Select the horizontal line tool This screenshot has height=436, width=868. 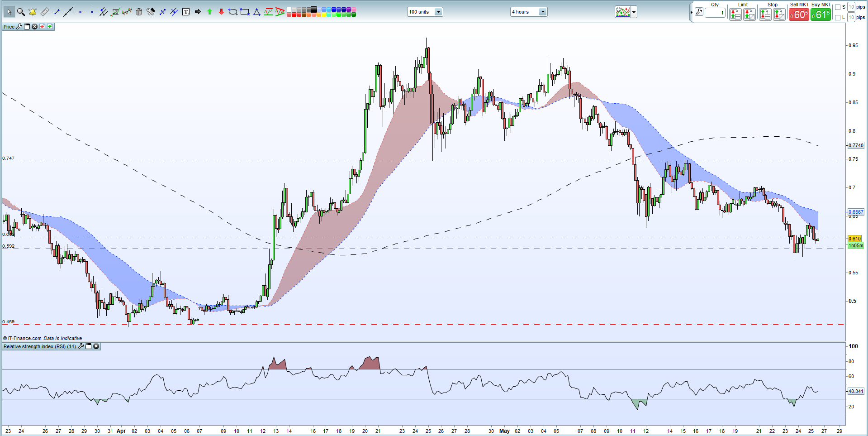click(x=80, y=12)
